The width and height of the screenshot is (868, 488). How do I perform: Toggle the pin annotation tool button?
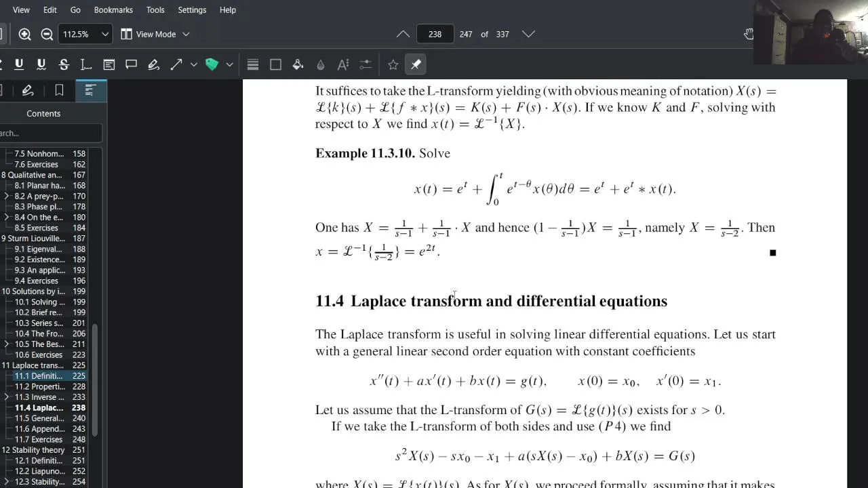416,64
